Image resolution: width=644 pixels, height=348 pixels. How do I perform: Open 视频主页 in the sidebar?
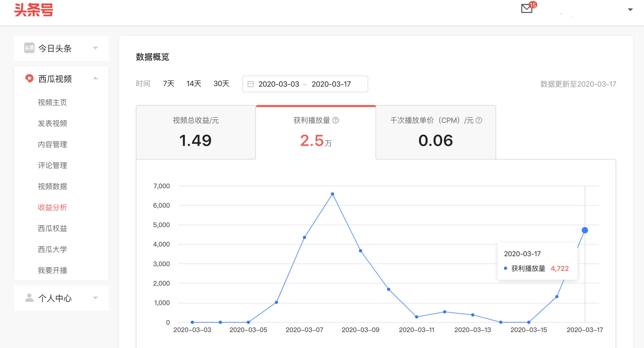(52, 102)
